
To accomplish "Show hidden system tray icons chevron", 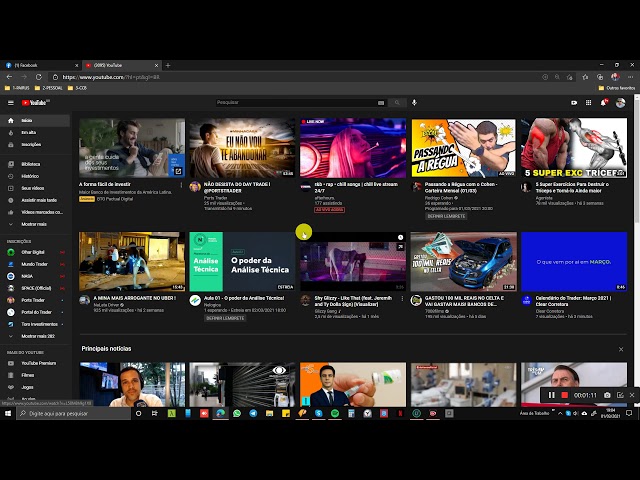I will click(560, 413).
